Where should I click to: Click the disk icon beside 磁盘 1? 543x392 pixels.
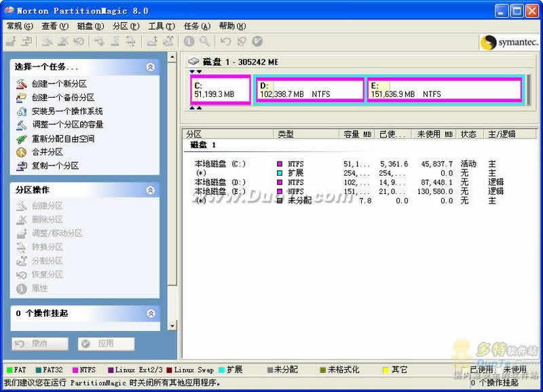(193, 62)
